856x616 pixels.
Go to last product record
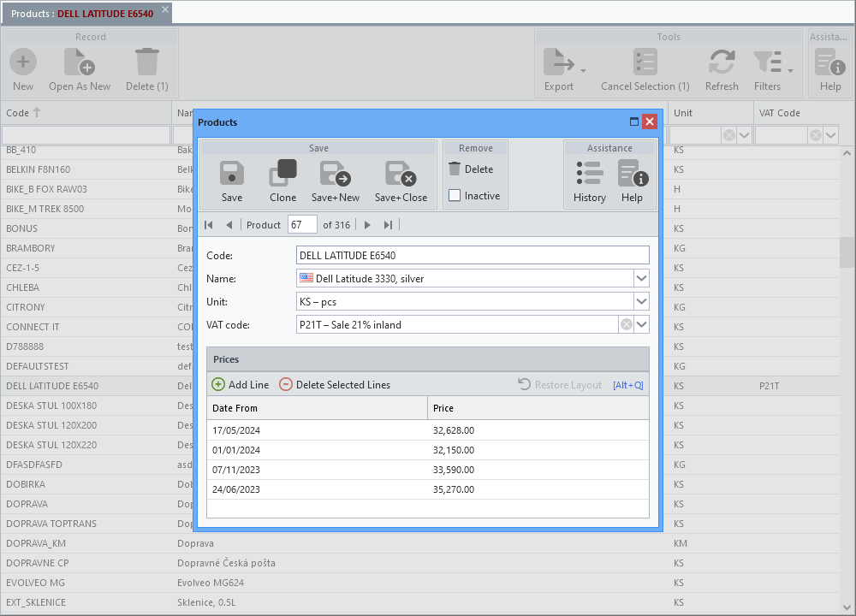[x=388, y=225]
